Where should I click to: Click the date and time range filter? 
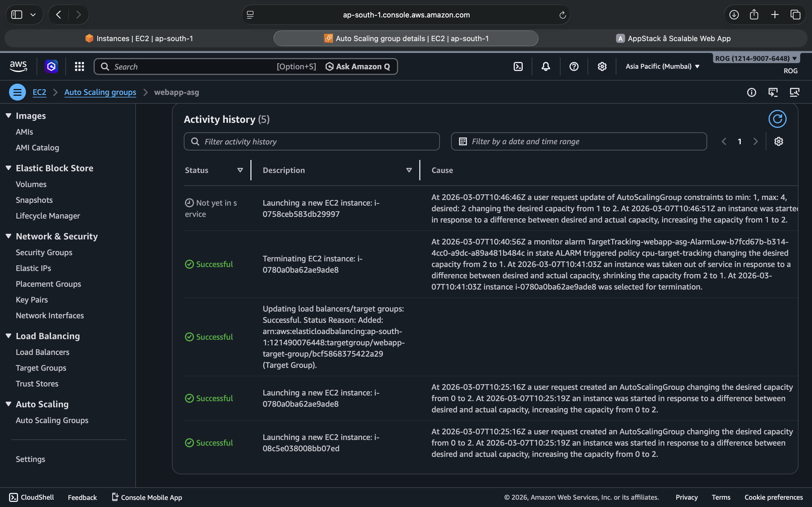point(579,141)
